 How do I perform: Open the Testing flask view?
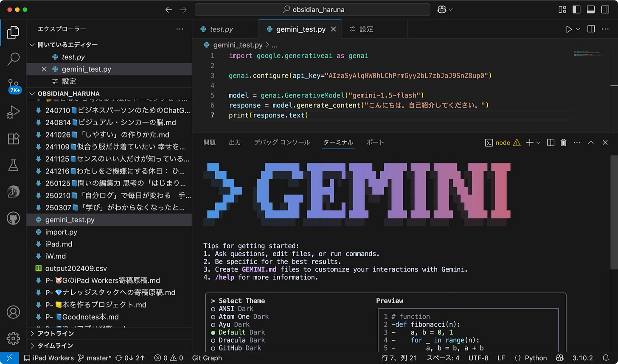click(13, 165)
